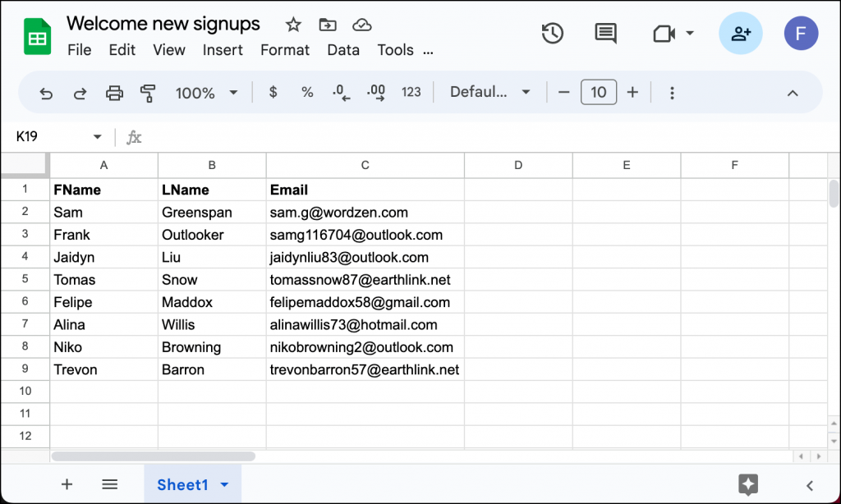Image resolution: width=841 pixels, height=504 pixels.
Task: Open comment history
Action: pyautogui.click(x=605, y=34)
